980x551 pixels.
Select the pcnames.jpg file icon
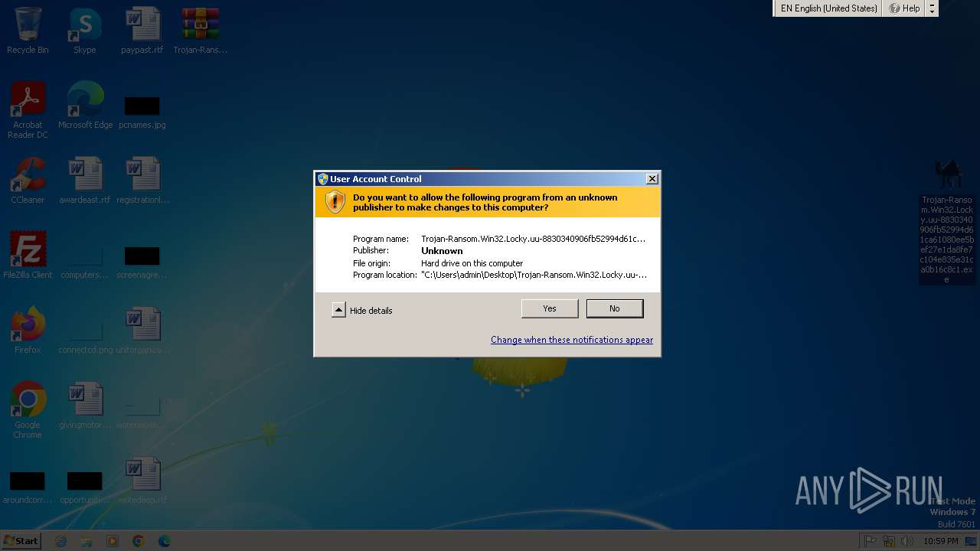coord(142,111)
